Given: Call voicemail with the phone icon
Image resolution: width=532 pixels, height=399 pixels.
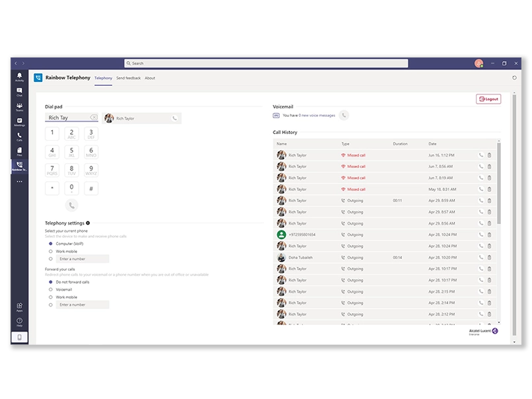Looking at the screenshot, I should [344, 115].
